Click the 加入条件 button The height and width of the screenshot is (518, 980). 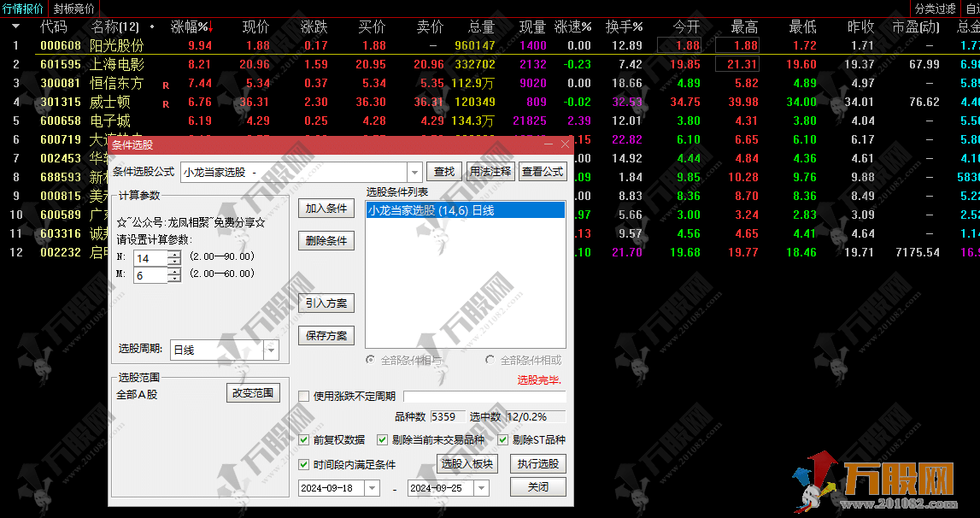click(326, 209)
